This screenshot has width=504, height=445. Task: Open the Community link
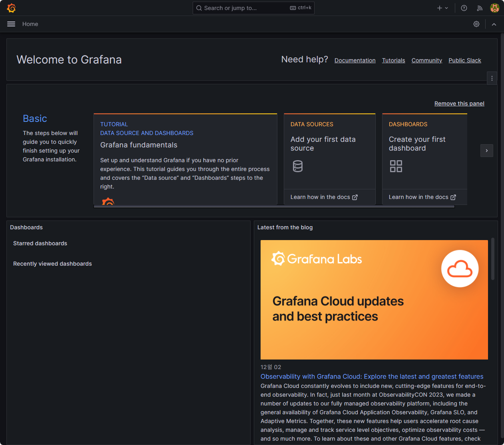427,60
